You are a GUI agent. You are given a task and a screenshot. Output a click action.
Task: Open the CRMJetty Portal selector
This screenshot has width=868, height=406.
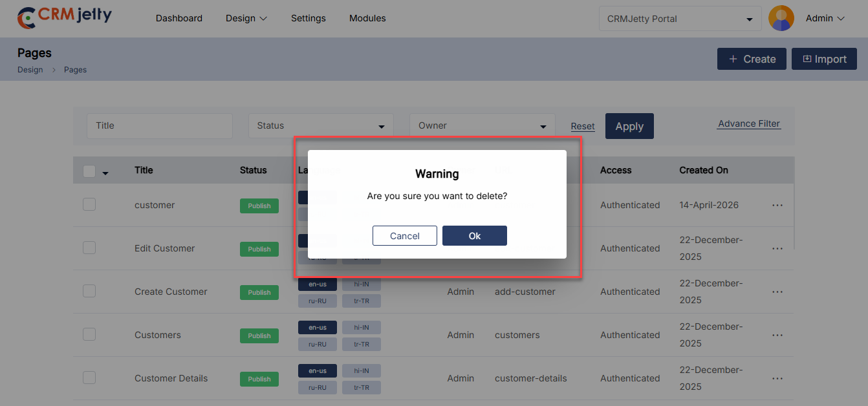point(680,19)
